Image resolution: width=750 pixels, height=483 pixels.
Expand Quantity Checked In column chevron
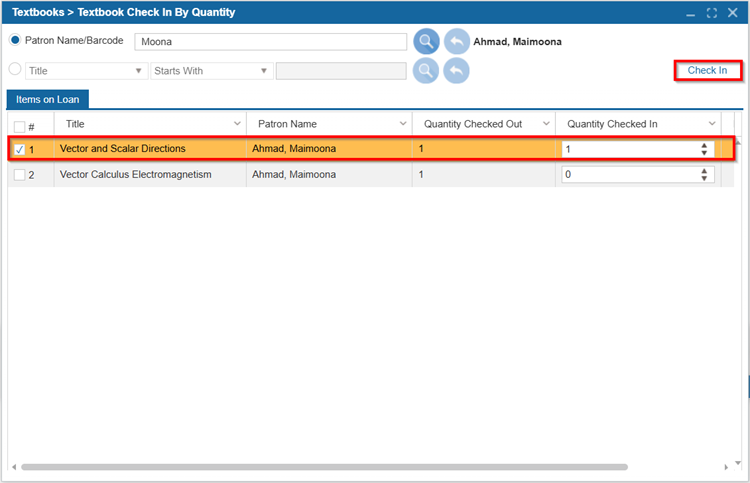[x=712, y=124]
